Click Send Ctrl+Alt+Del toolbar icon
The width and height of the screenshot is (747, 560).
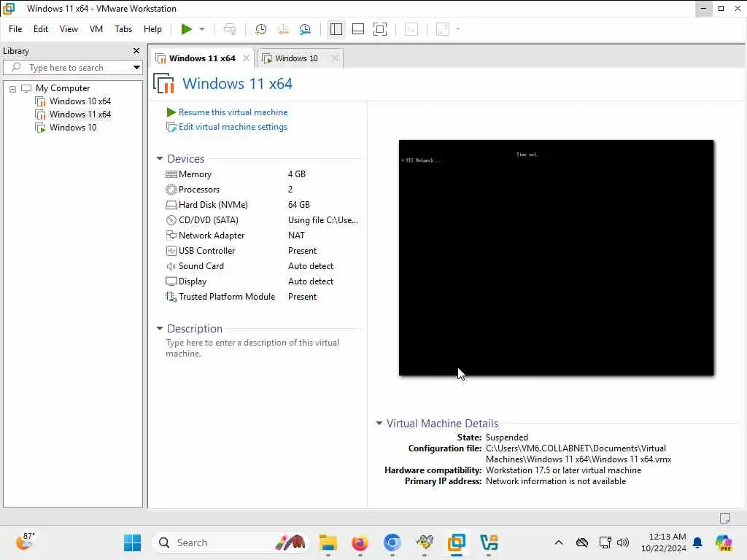pyautogui.click(x=230, y=29)
